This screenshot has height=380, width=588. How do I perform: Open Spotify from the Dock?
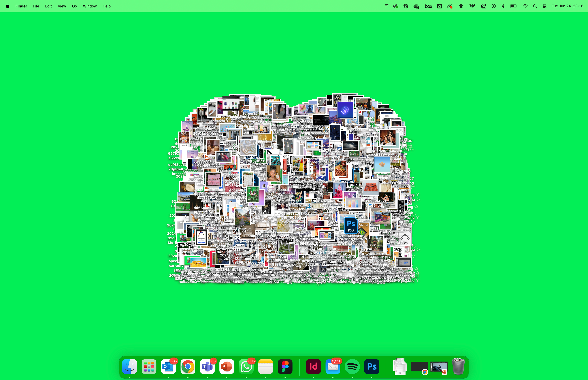[352, 366]
